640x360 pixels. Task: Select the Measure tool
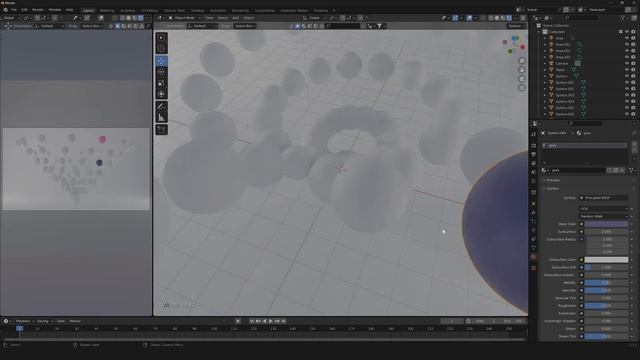pyautogui.click(x=162, y=118)
